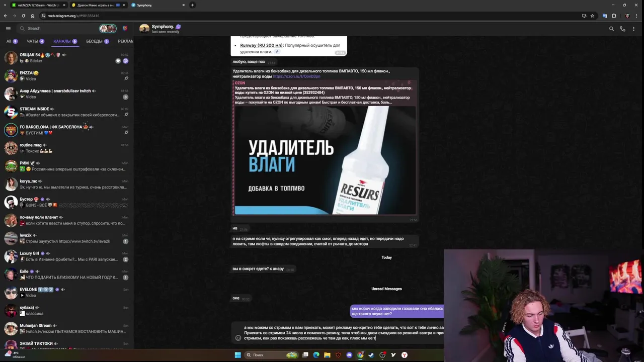Open the STREAM INSIDE channel
The height and width of the screenshot is (362, 644).
66,112
